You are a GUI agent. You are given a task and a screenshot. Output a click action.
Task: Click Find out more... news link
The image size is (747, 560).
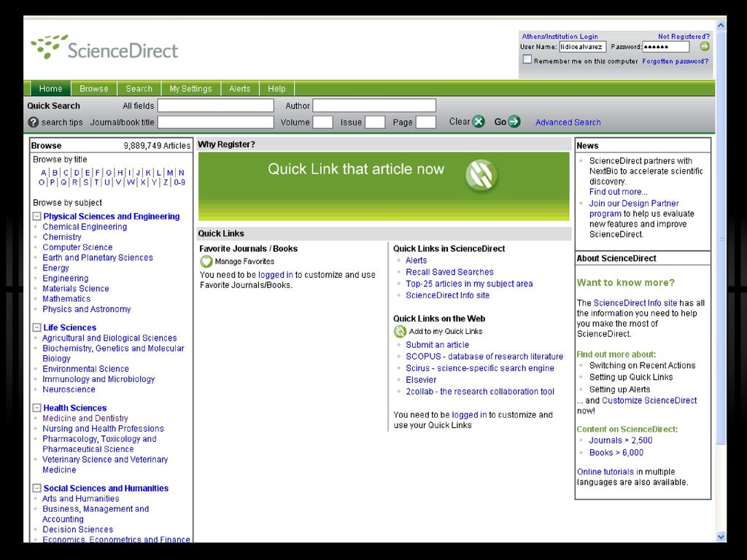(x=619, y=192)
